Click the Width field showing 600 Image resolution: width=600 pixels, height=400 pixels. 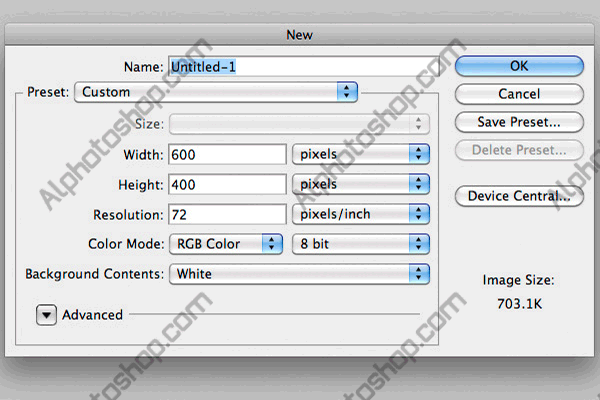(x=227, y=155)
